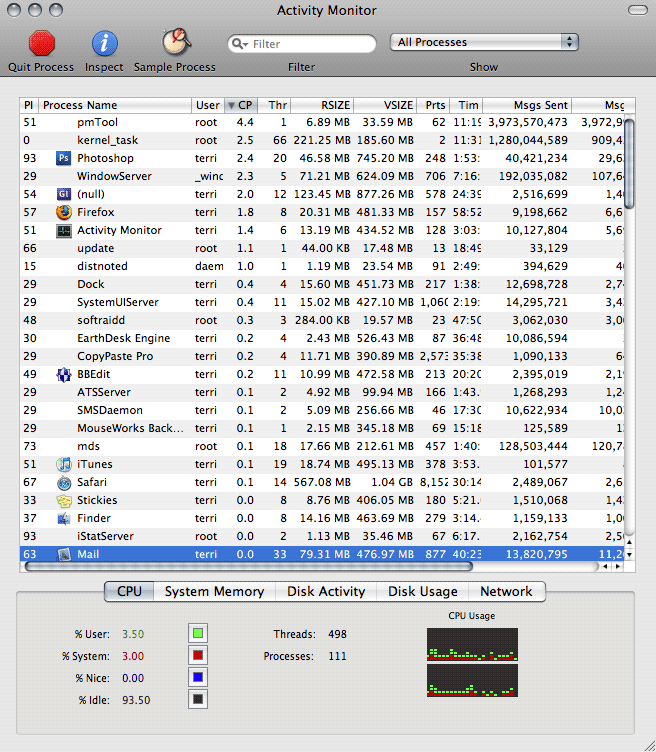This screenshot has height=752, width=656.
Task: Select the BBEdit process icon
Action: 64,374
